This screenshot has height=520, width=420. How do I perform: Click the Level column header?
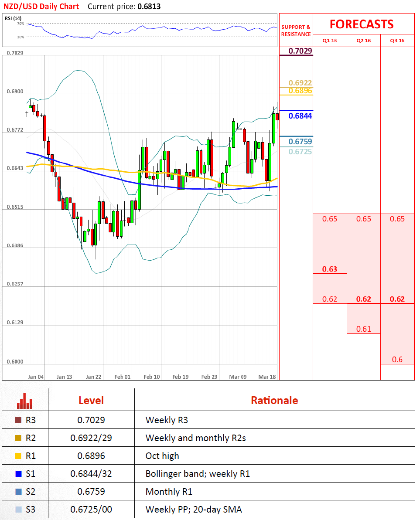pos(91,400)
